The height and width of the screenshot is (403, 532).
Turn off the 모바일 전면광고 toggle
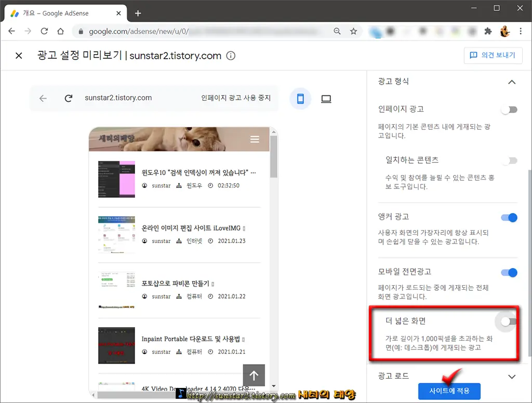[x=509, y=273]
